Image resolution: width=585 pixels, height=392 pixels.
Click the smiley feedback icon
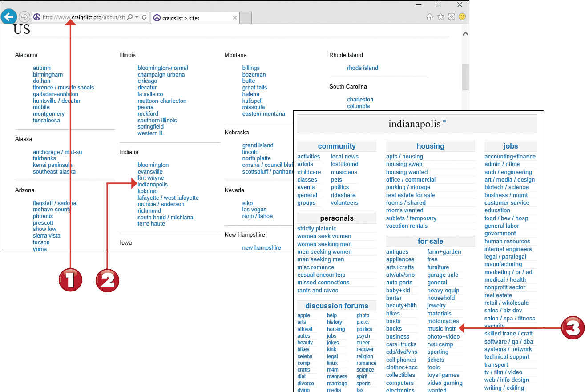(x=462, y=17)
